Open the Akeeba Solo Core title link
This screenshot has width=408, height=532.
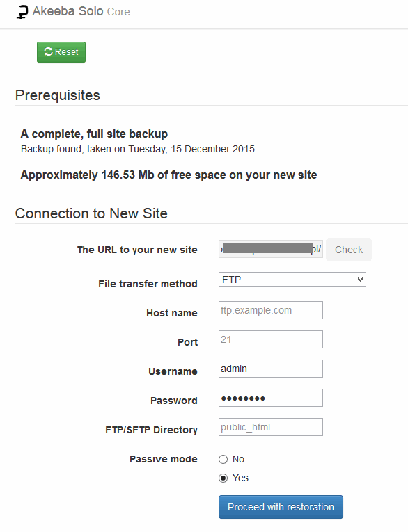coord(81,12)
